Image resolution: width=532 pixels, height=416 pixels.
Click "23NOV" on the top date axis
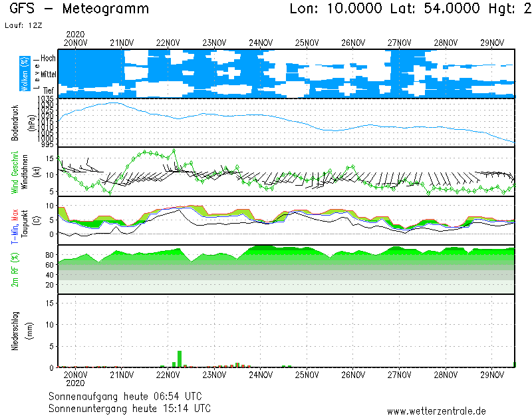(x=214, y=43)
